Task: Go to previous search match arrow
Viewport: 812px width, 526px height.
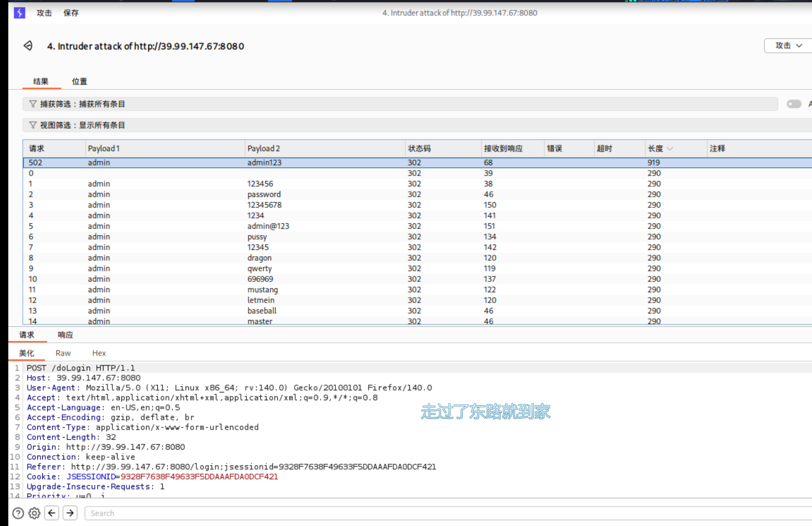Action: pos(52,513)
